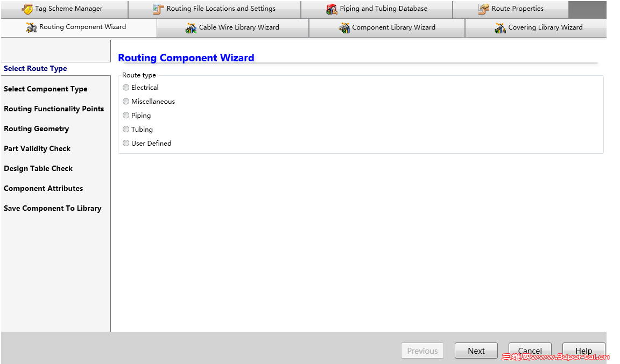Image resolution: width=620 pixels, height=364 pixels.
Task: Go to Save Component To Library step
Action: click(x=53, y=208)
